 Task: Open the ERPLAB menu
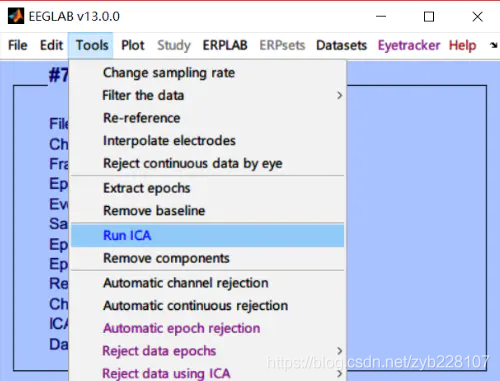(x=225, y=45)
